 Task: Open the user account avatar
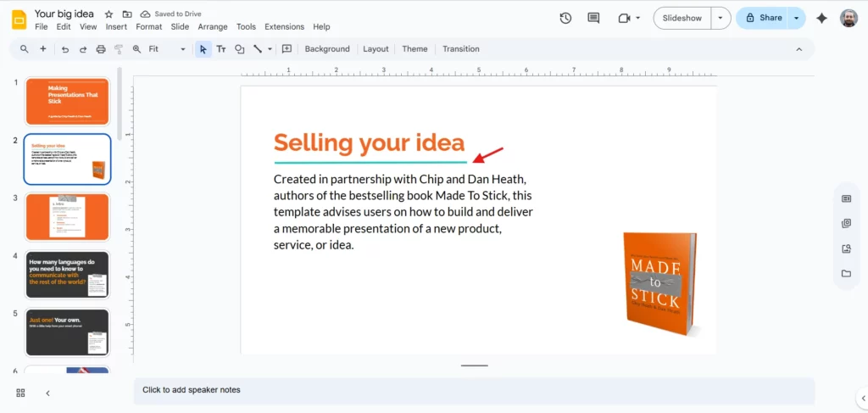tap(849, 18)
